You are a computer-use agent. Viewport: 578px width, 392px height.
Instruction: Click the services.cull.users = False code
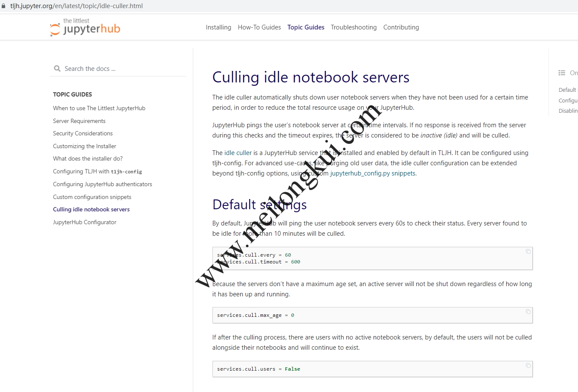pos(259,369)
